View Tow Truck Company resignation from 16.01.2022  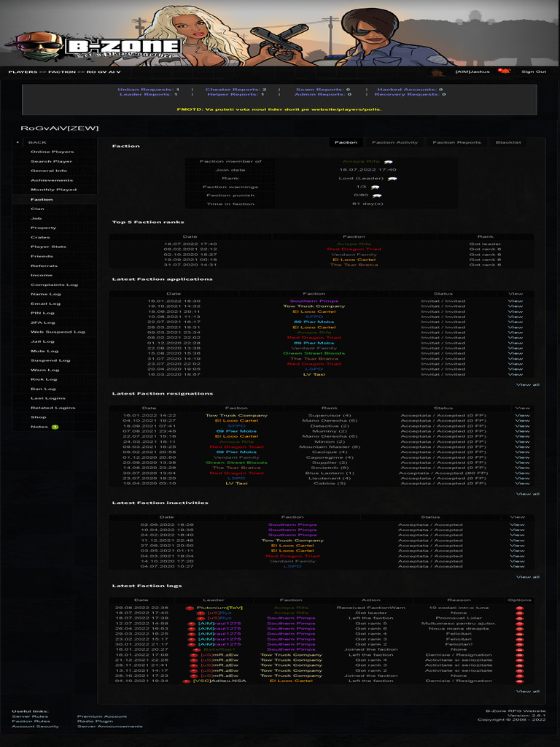click(522, 415)
